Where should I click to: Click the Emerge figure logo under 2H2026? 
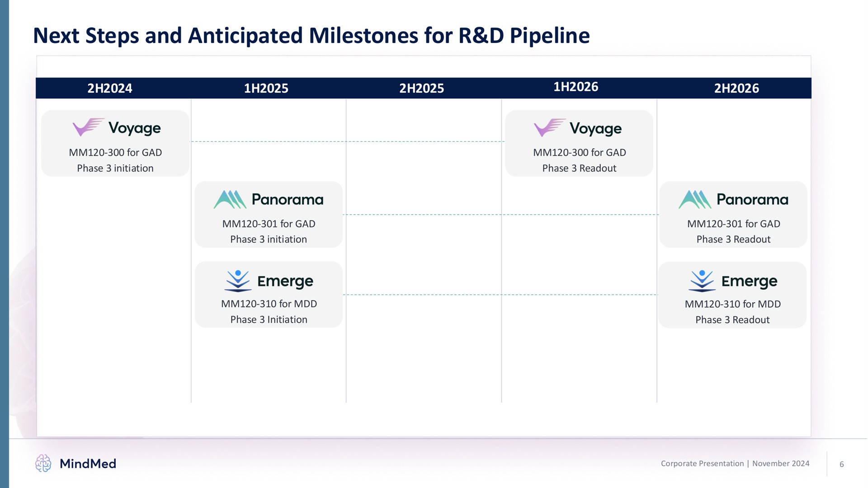pyautogui.click(x=702, y=281)
